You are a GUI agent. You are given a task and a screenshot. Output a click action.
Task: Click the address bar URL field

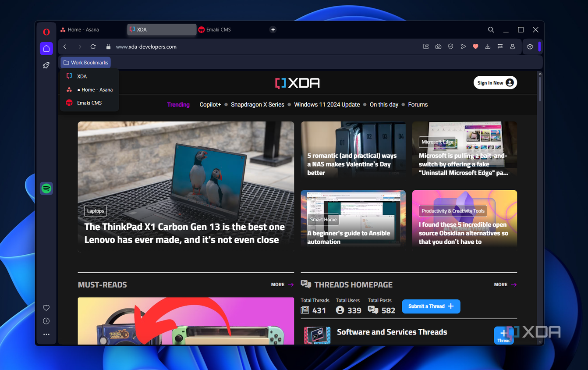click(263, 46)
